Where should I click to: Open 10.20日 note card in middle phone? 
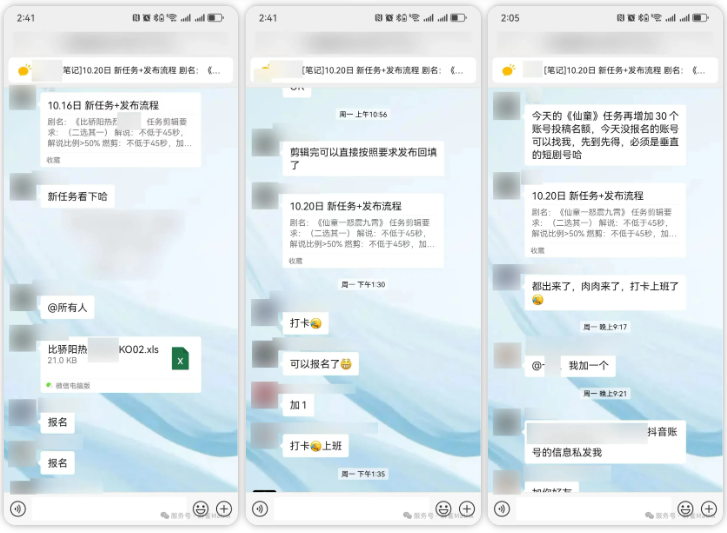tap(363, 230)
